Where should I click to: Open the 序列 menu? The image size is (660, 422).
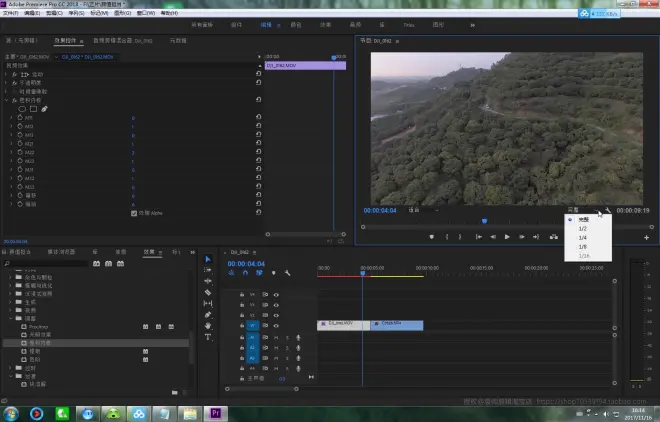76,13
